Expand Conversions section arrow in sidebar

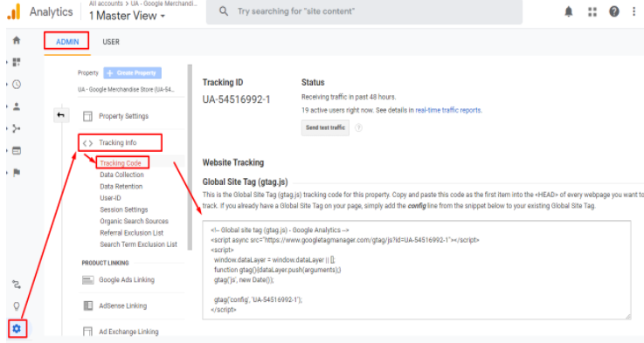(7, 173)
